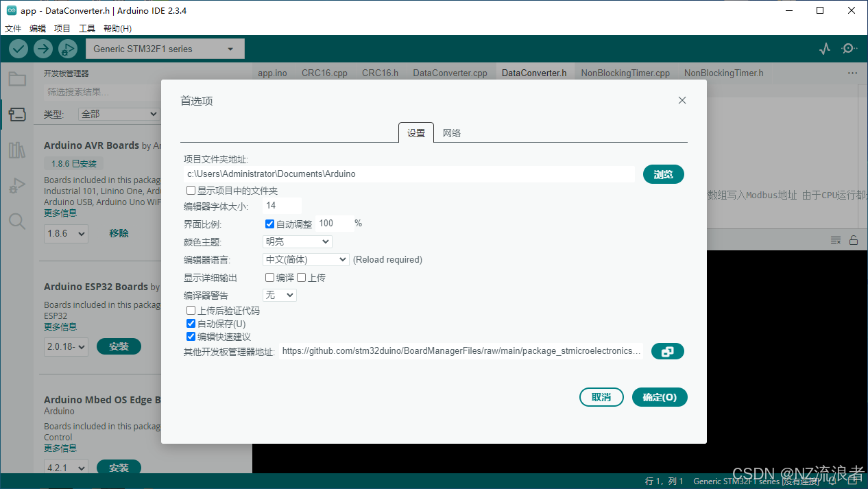Screen dimensions: 868x489
Task: Open the Debug sidebar icon
Action: click(17, 186)
